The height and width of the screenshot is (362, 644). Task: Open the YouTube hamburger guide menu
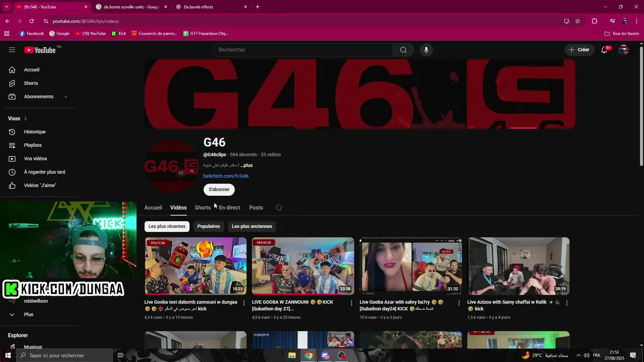pos(12,50)
